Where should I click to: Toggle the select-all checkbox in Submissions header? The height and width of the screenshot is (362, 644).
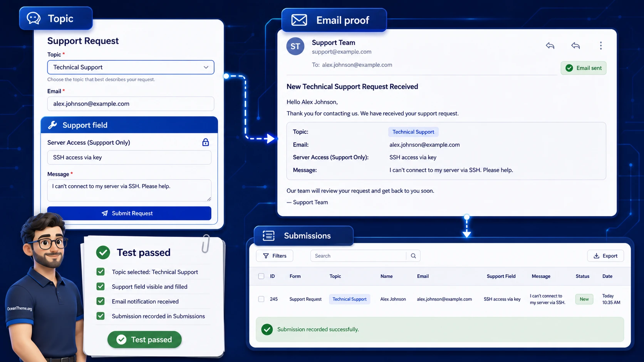point(261,276)
